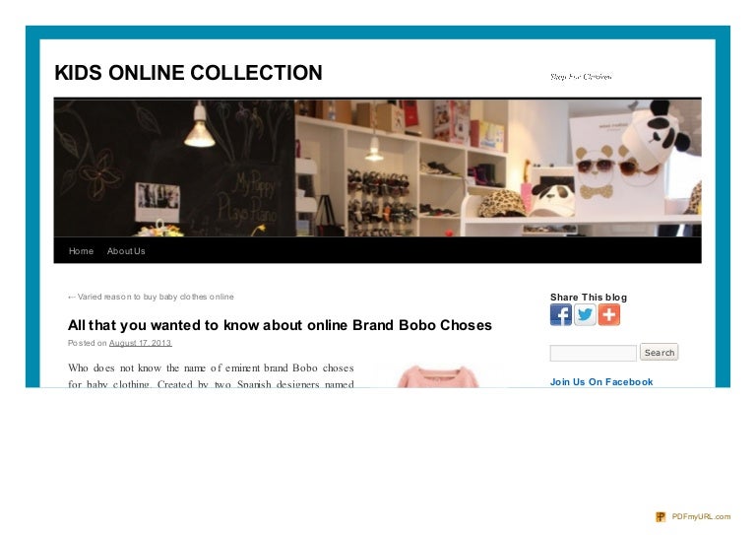The image size is (756, 535).
Task: Click the first article paragraph text
Action: coord(212,375)
